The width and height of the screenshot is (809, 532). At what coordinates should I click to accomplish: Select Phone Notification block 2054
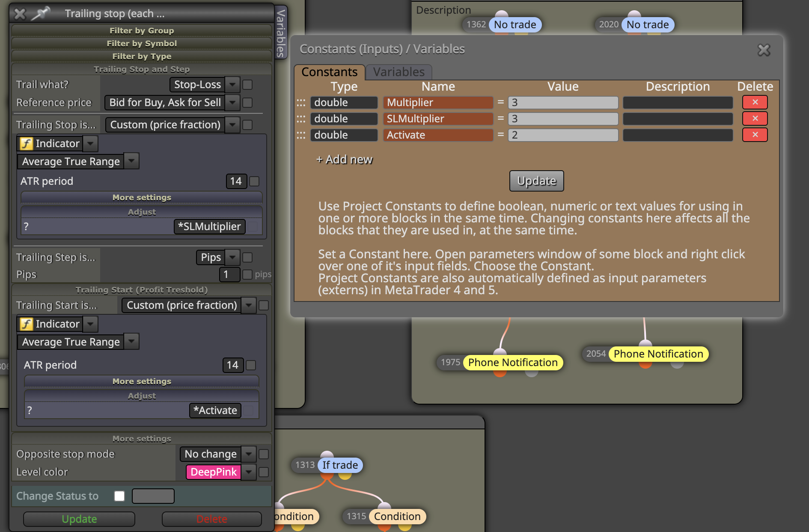[658, 354]
